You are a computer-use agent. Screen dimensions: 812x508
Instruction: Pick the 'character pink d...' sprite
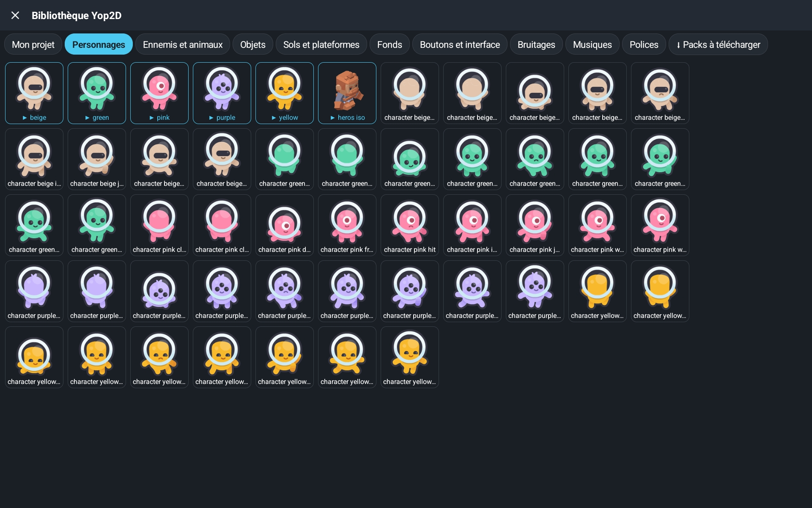coord(285,225)
